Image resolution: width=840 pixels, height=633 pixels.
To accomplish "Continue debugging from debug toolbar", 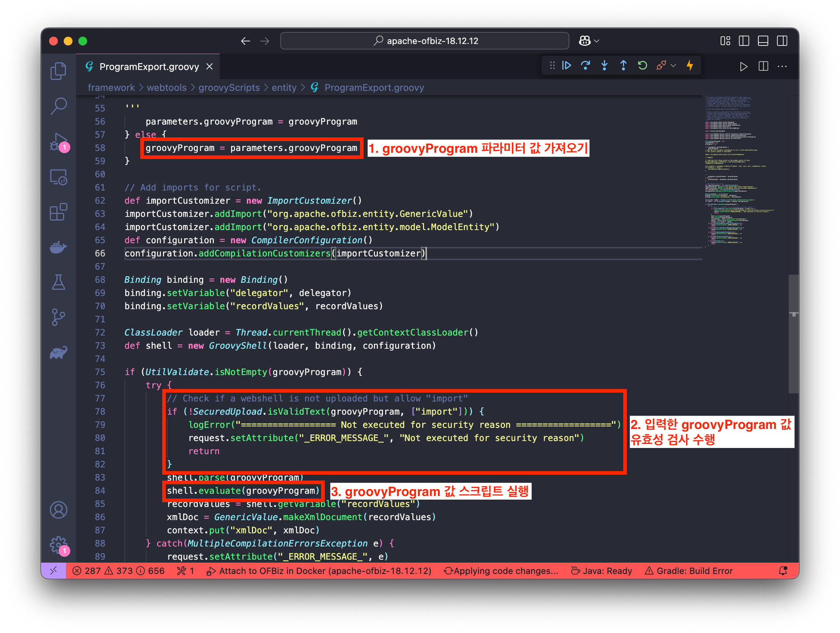I will (x=566, y=66).
